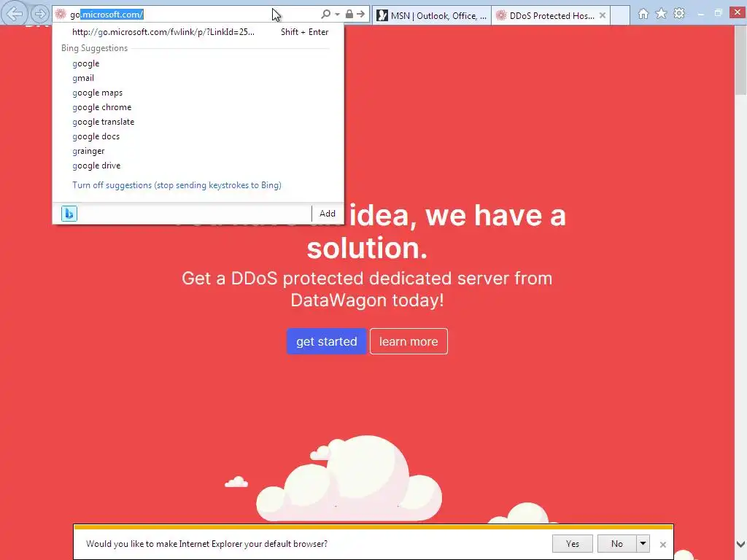Restore down the Internet Explorer window
The image size is (747, 560).
coord(719,13)
